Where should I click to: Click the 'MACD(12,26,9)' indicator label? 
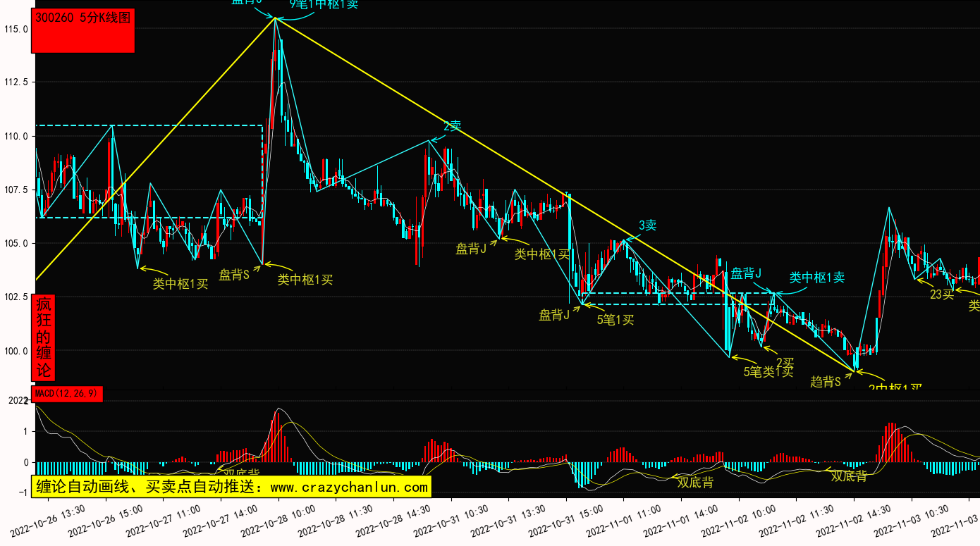pos(67,394)
